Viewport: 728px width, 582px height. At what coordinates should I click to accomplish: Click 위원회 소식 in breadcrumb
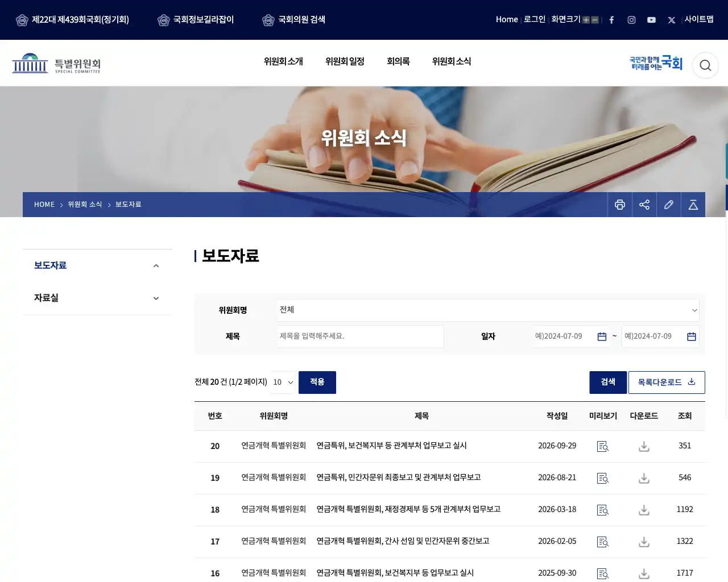pos(85,205)
